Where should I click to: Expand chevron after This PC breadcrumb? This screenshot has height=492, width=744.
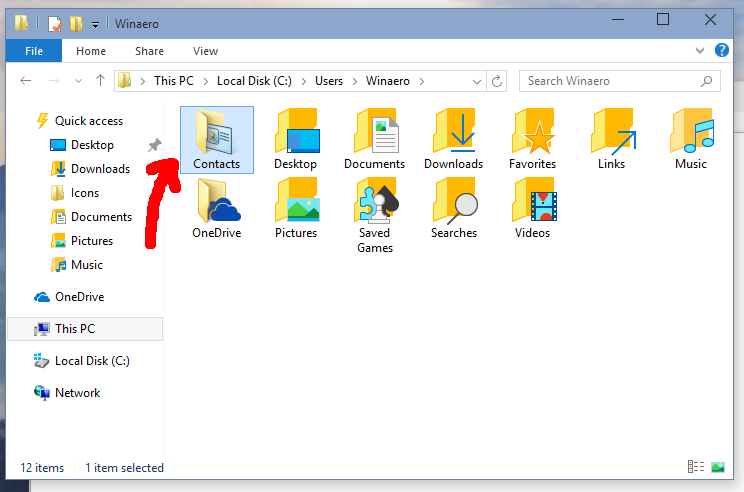(205, 82)
